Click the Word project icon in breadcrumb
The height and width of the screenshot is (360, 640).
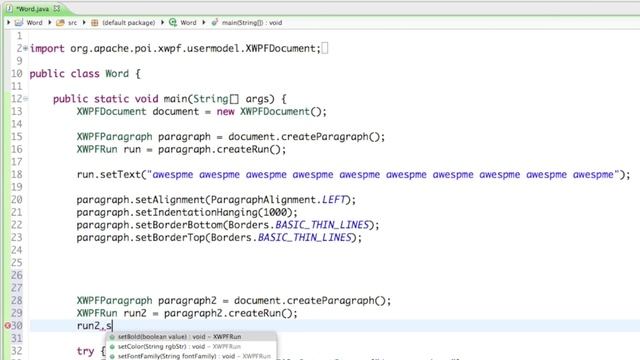pos(19,23)
